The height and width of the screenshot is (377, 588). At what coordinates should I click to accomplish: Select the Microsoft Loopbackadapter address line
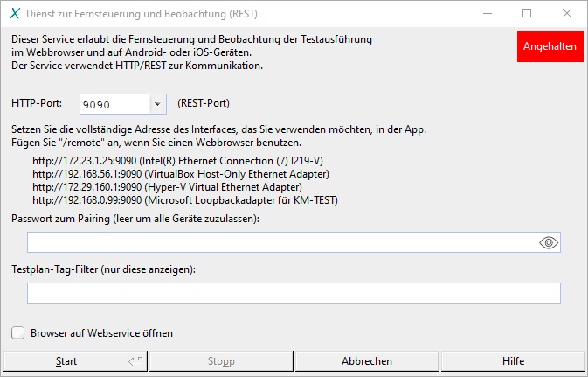point(184,200)
